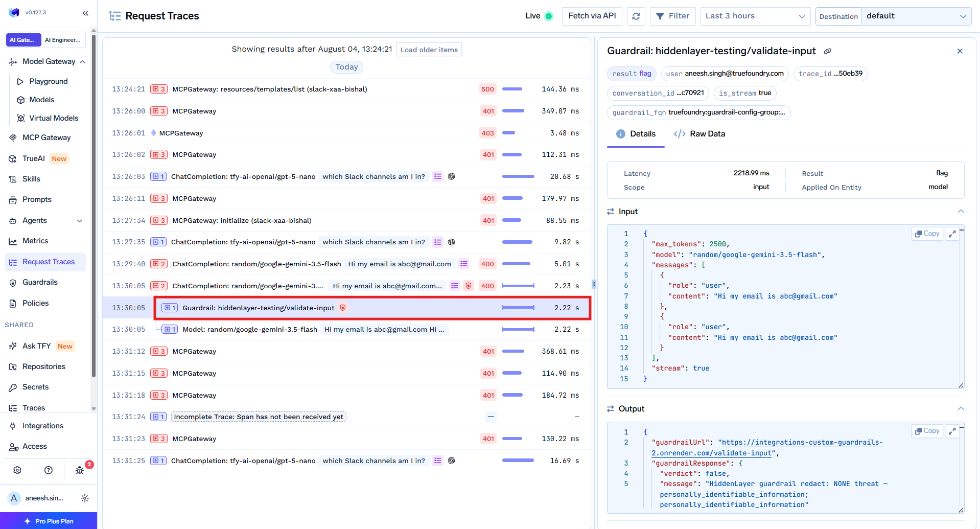Click OpenAI icon in 13:26:03 row
Screen dimensions: 980x529
pyautogui.click(x=452, y=176)
